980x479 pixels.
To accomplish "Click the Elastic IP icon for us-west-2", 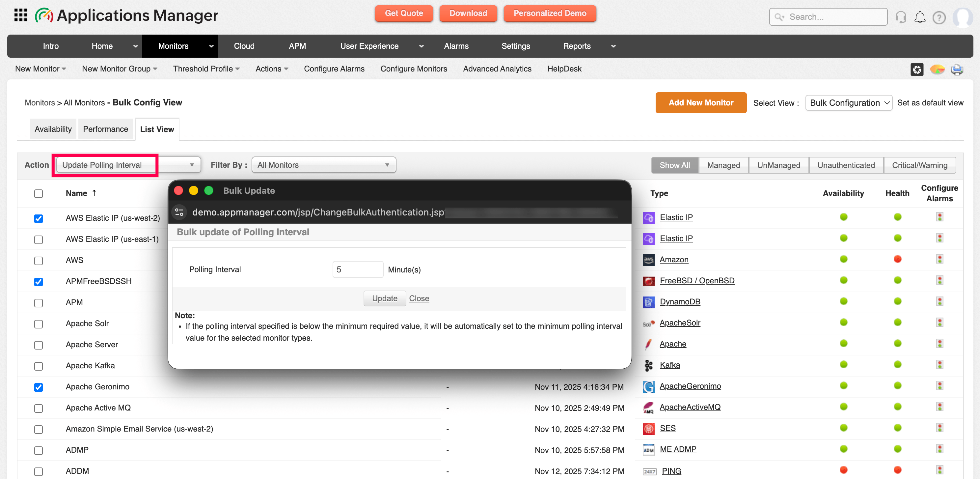I will [x=648, y=218].
